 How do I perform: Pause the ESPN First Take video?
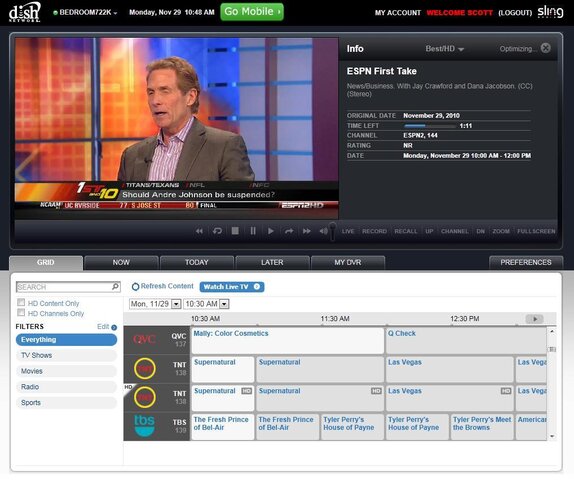point(253,231)
